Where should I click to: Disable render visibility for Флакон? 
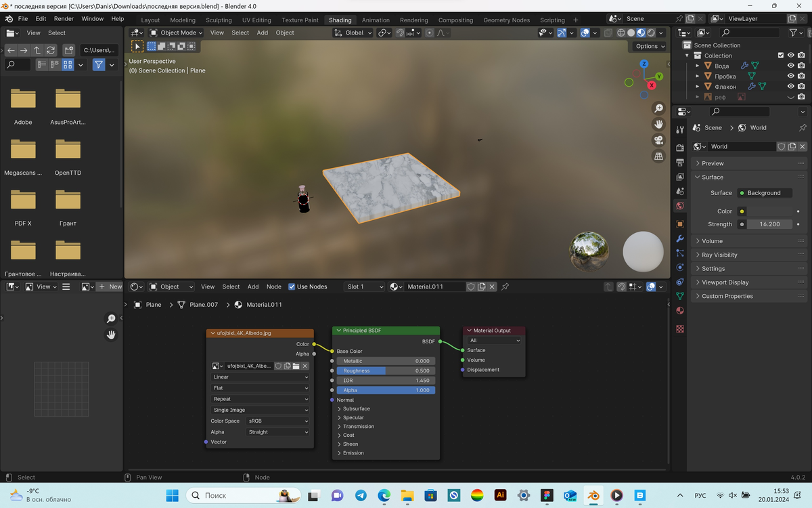click(x=801, y=87)
